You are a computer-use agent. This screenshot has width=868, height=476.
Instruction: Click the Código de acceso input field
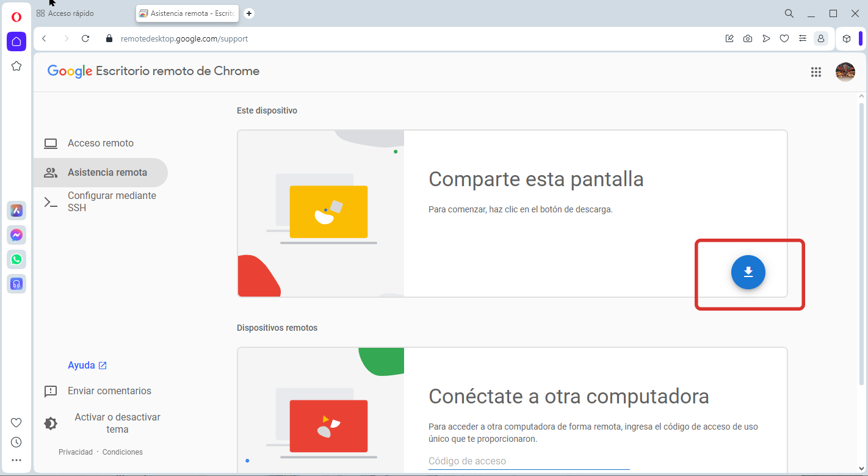529,461
